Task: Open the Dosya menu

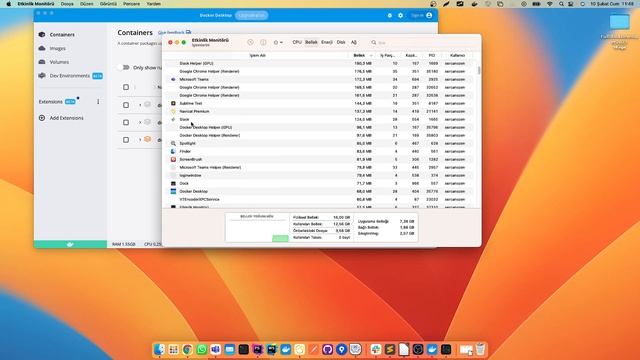Action: [x=67, y=4]
